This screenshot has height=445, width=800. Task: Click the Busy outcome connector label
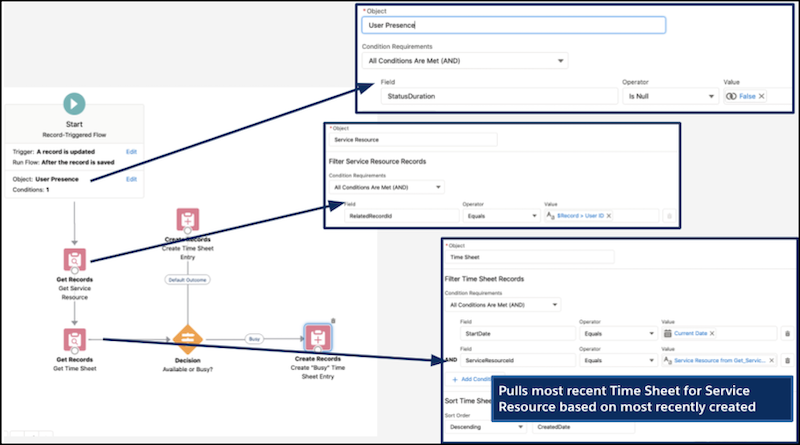pos(254,339)
